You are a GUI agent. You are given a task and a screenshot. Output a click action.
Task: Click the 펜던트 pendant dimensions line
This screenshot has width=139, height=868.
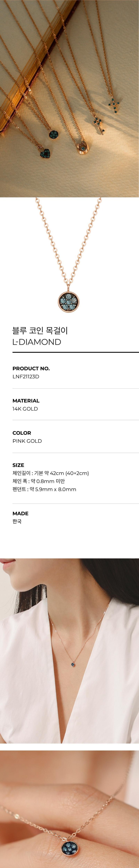pos(44,489)
